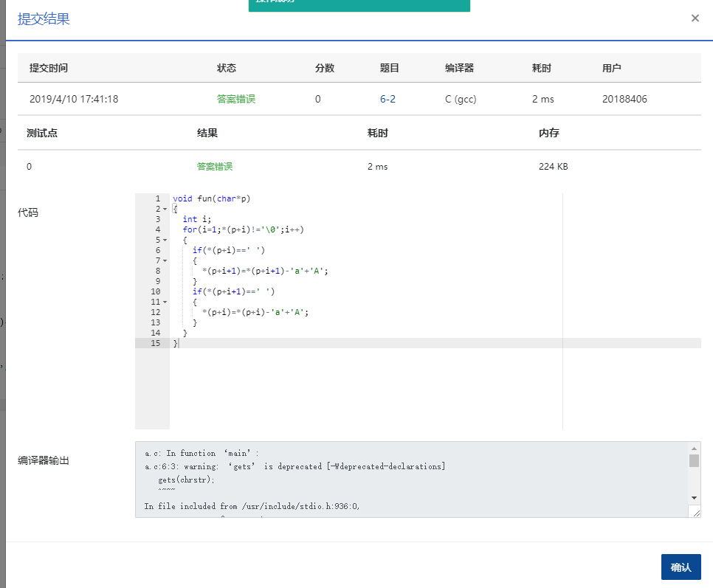
Task: Click the compiler output scroll down arrow
Action: tap(694, 498)
